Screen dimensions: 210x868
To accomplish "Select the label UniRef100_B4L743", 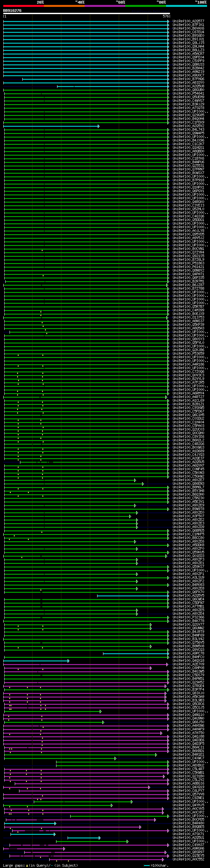I will [188, 130].
